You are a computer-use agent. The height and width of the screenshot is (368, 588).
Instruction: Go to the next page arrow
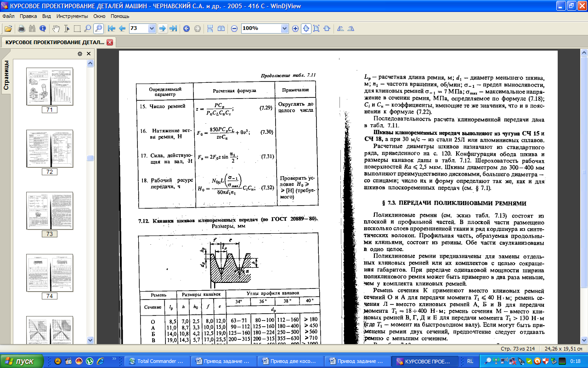[162, 29]
